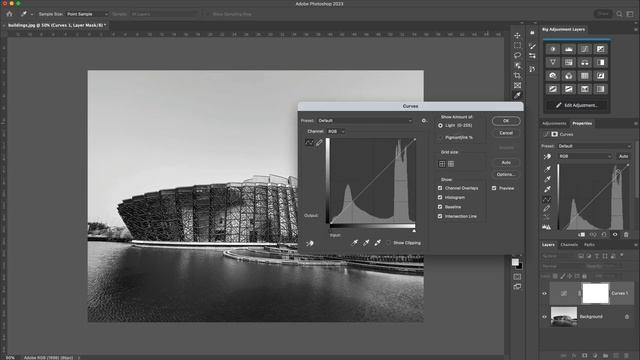
Task: Click the Options... button in the Curves dialog
Action: tap(506, 174)
